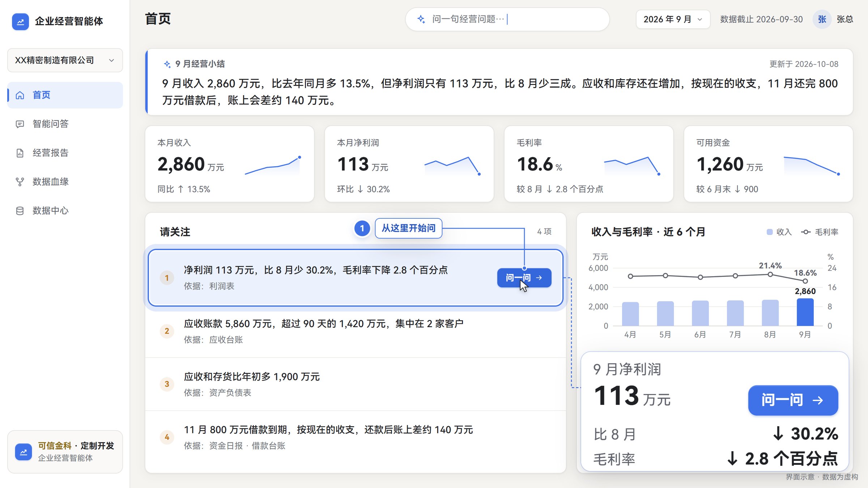Click the 8月 bar in the revenue chart
868x488 pixels.
770,313
